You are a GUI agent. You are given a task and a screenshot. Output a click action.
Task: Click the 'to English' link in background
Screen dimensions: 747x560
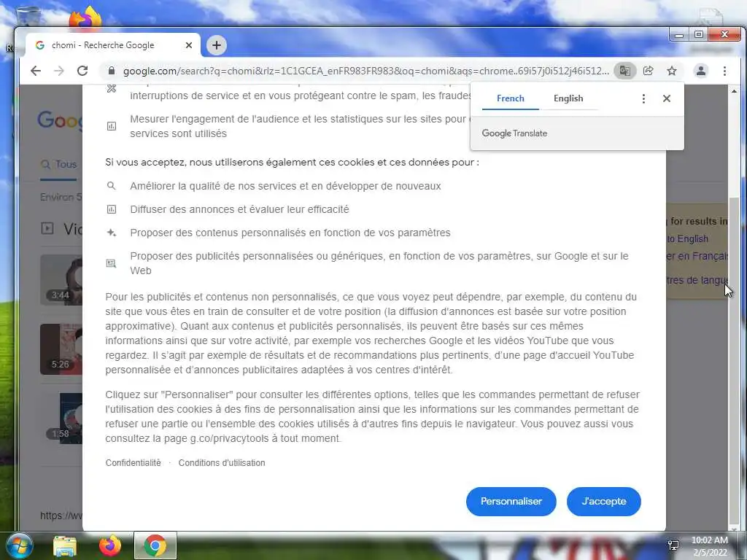[687, 239]
